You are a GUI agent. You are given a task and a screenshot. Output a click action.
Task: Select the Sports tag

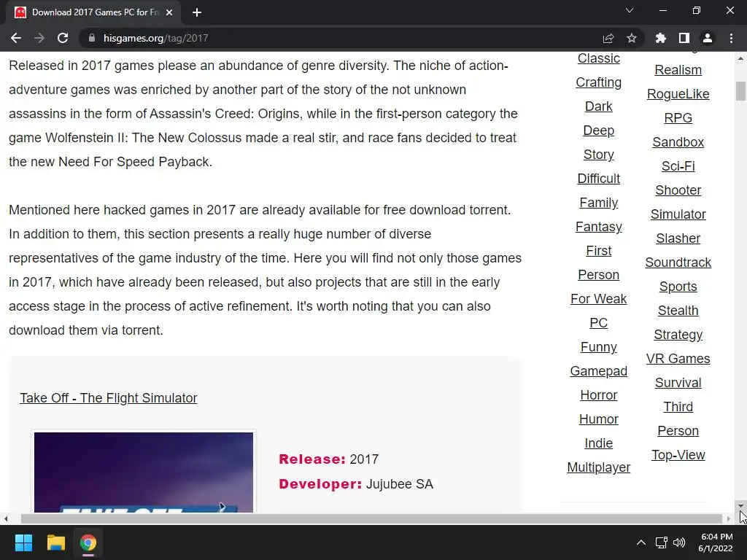(x=678, y=287)
